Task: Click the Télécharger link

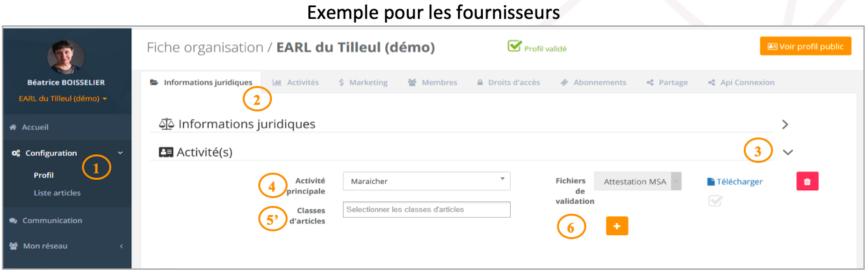Action: point(735,182)
